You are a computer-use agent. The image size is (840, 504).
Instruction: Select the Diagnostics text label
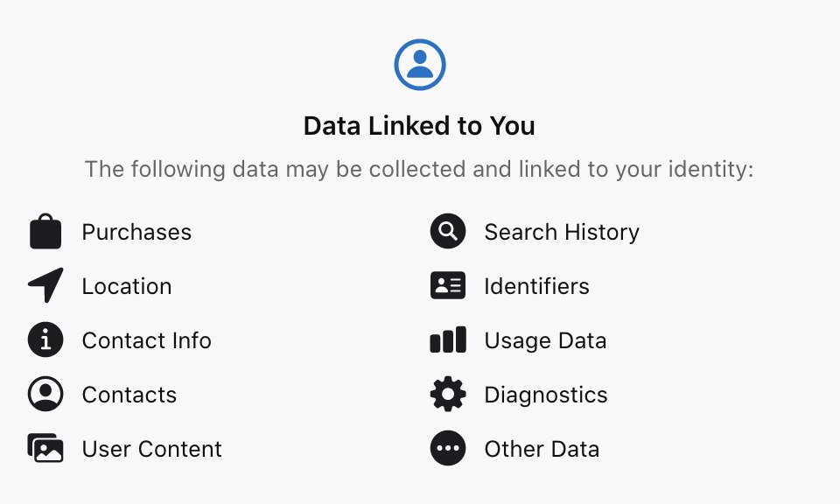546,395
